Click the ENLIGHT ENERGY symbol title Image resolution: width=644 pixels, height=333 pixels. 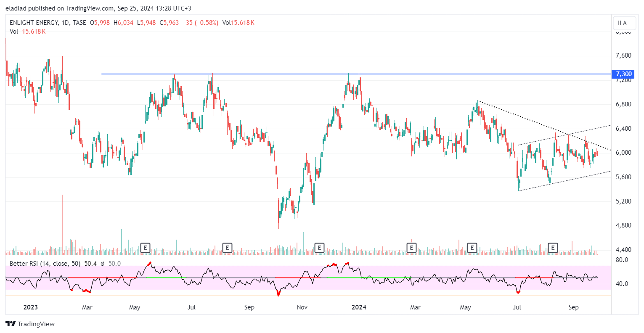[34, 23]
